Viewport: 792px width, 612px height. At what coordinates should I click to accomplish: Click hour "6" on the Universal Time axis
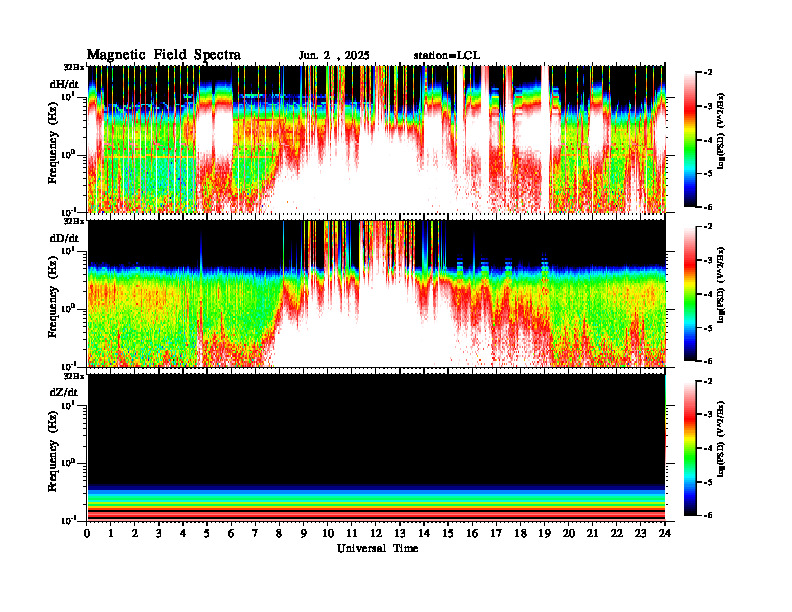(231, 534)
